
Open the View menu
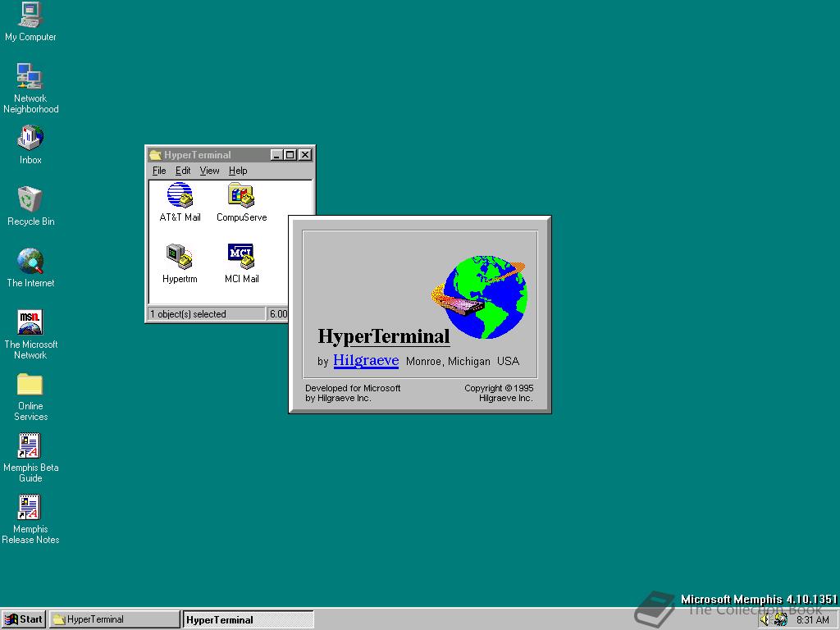click(210, 171)
